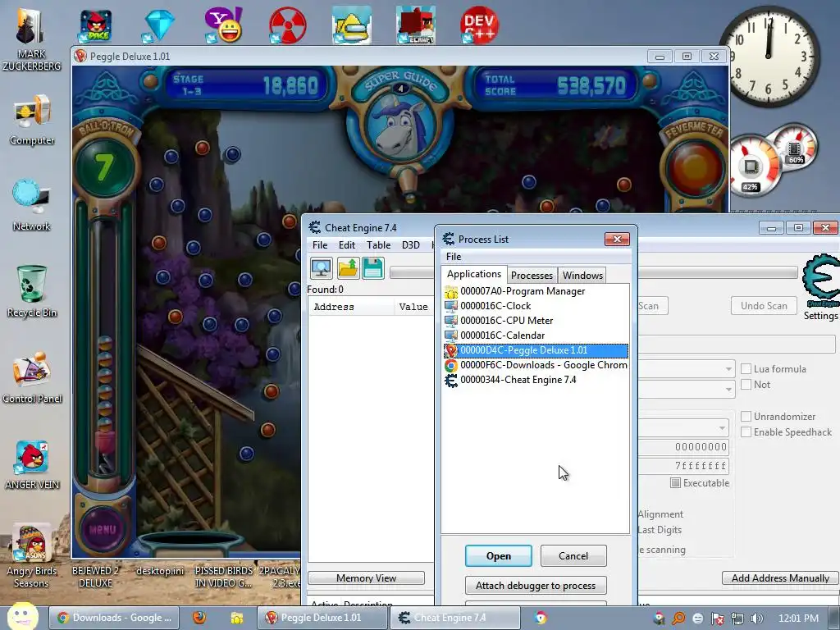This screenshot has width=840, height=630.
Task: Click the scan progress bar in Cheat Engine
Action: (x=595, y=272)
